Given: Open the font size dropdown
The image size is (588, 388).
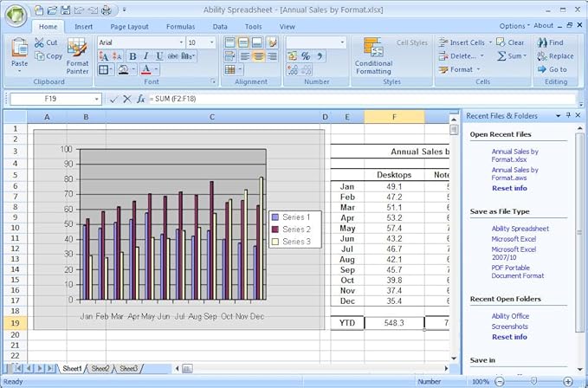Looking at the screenshot, I should (213, 42).
